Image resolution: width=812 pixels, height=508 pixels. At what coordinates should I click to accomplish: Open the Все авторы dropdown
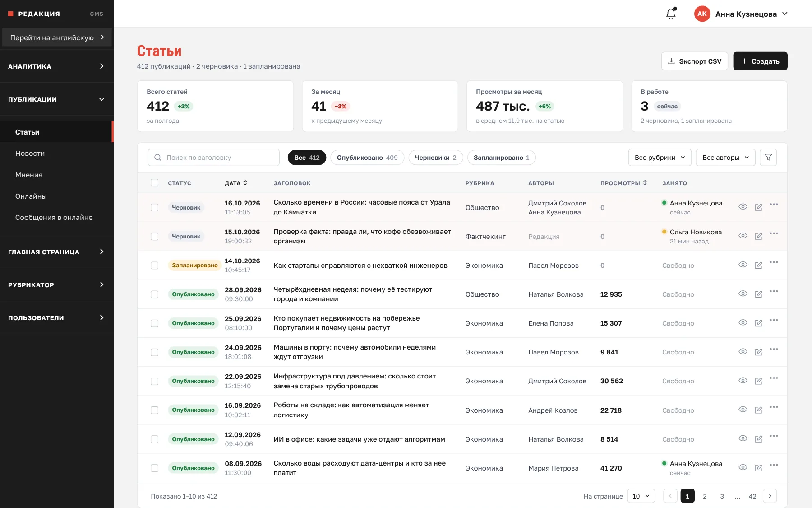point(725,158)
